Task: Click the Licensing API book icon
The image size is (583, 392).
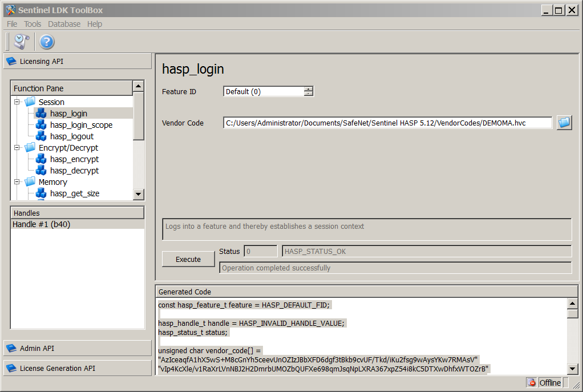Action: 11,62
